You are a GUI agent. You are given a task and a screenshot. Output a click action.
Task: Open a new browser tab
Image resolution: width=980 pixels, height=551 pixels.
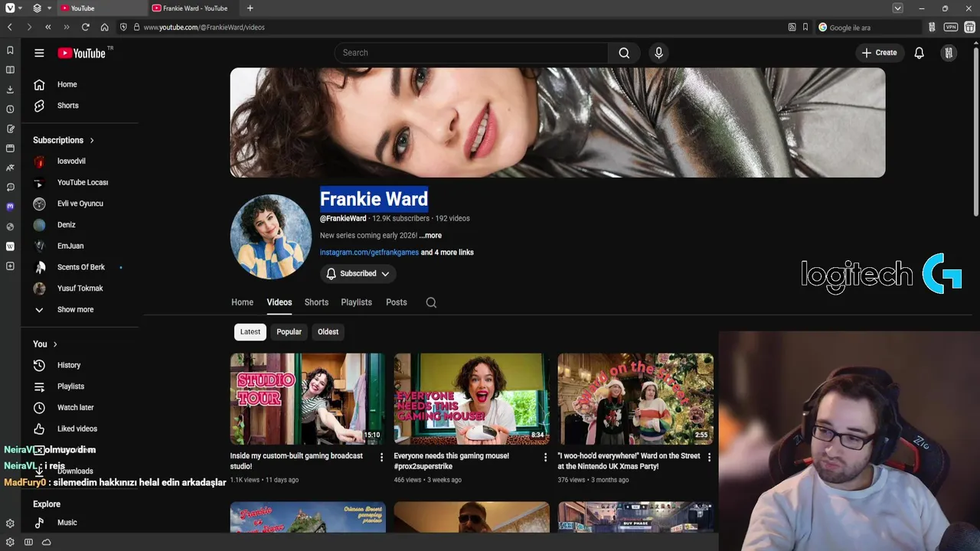click(x=250, y=8)
